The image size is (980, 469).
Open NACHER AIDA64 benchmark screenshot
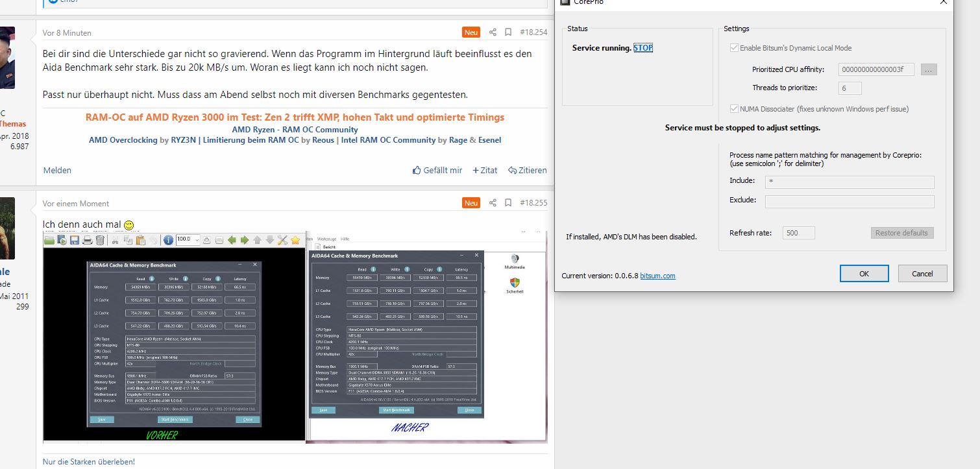coord(426,337)
